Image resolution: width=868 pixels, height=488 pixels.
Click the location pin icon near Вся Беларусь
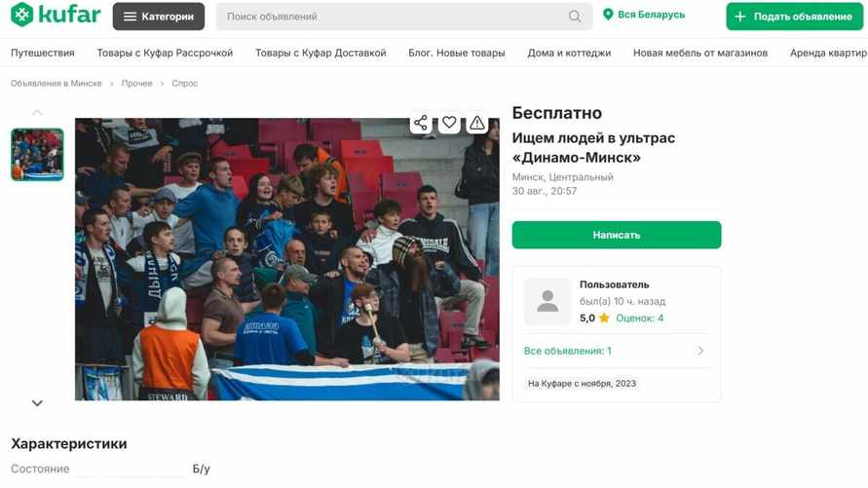608,15
